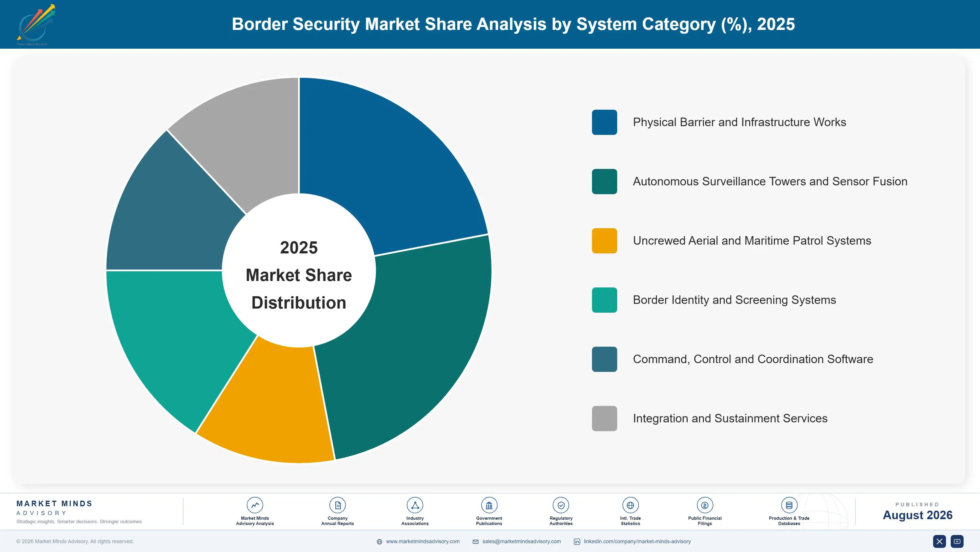This screenshot has height=552, width=980.
Task: Click the 'PUBLISHED' caption text
Action: coord(917,504)
